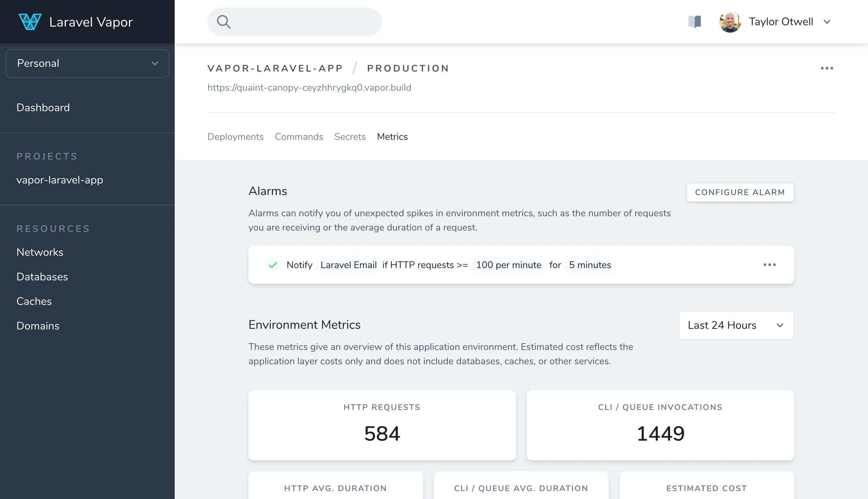Open the alarm row three-dot menu

pyautogui.click(x=770, y=265)
